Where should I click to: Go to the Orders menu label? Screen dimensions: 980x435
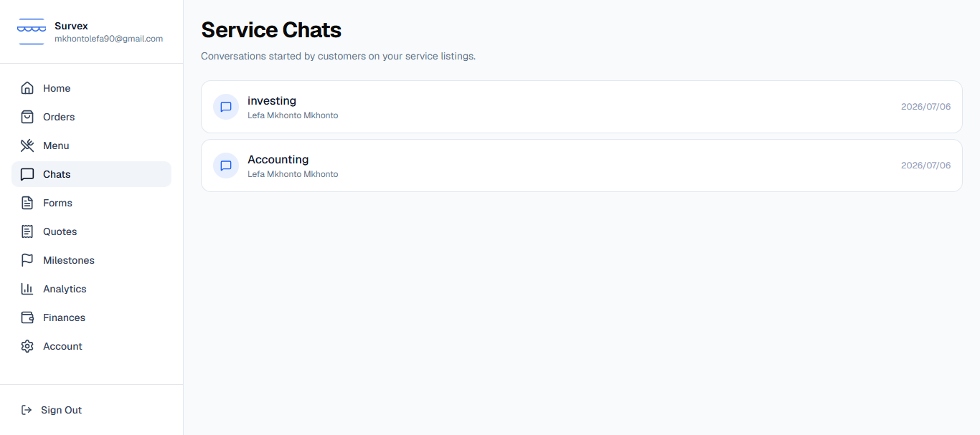click(x=59, y=117)
